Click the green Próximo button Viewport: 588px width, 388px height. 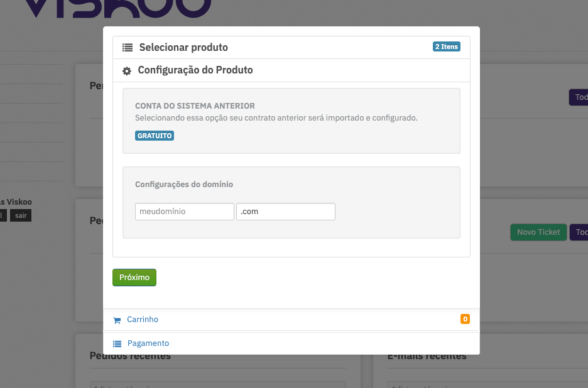tap(134, 278)
